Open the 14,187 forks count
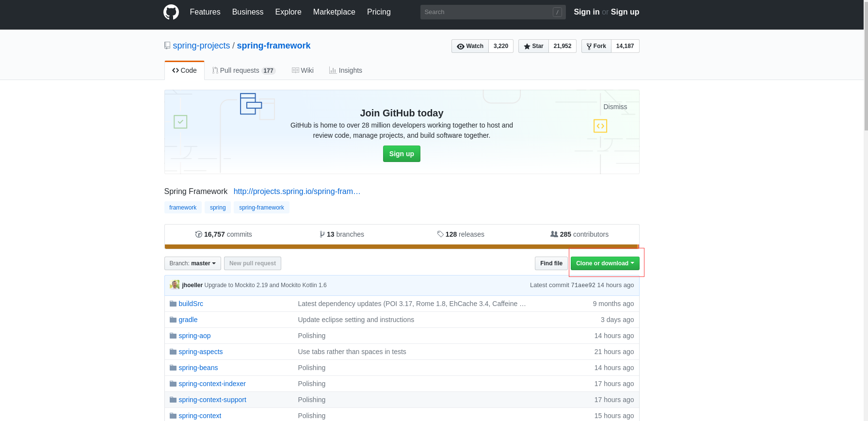This screenshot has height=421, width=868. [625, 46]
